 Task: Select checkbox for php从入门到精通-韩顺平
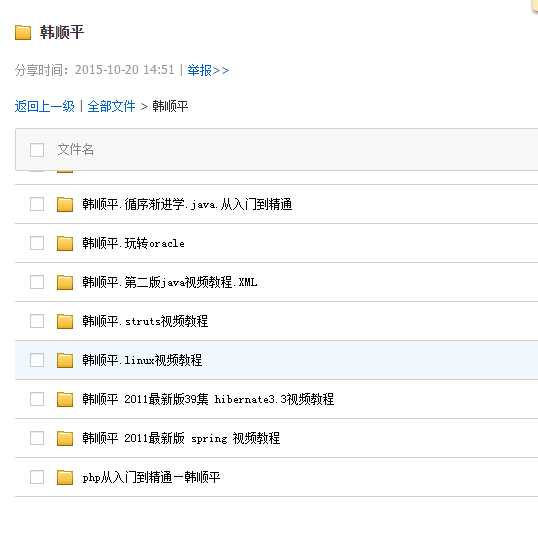[x=37, y=477]
